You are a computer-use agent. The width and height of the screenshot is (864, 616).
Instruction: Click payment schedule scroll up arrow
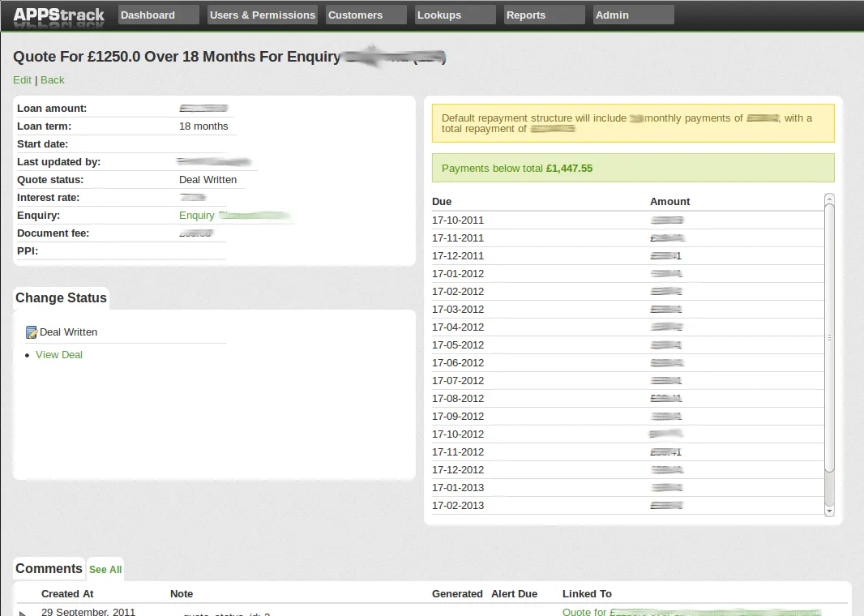[x=829, y=199]
